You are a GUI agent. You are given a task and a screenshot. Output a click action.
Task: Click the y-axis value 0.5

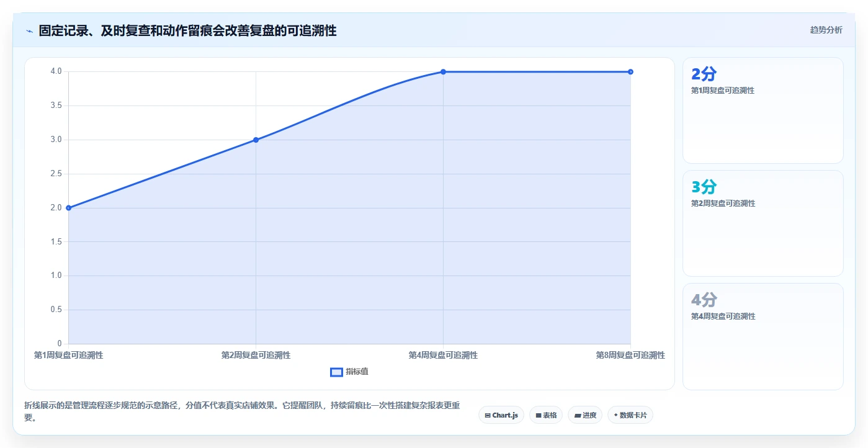point(56,310)
